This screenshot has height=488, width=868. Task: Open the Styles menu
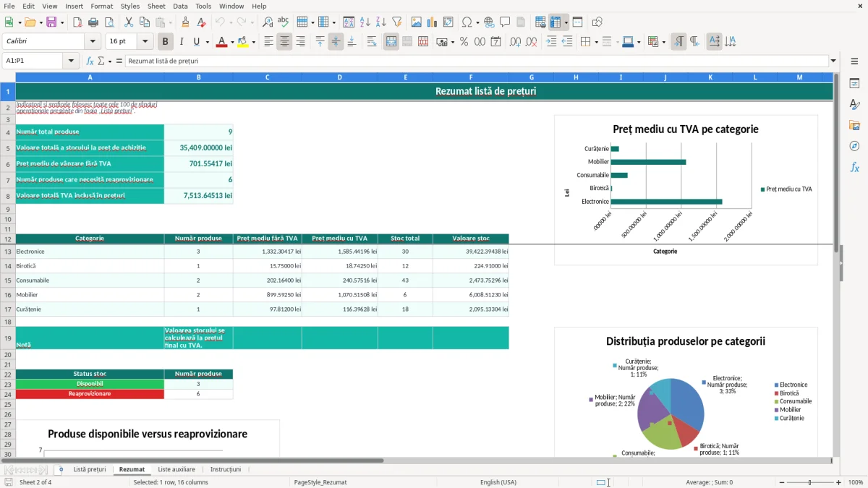(130, 6)
